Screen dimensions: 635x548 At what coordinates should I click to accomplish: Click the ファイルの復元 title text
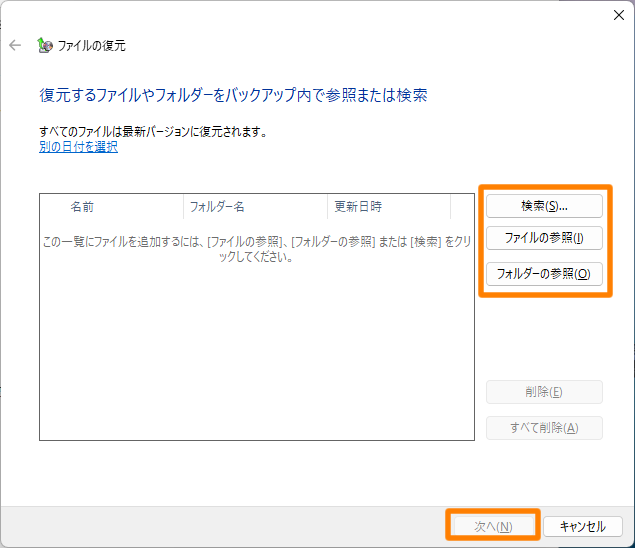(91, 46)
